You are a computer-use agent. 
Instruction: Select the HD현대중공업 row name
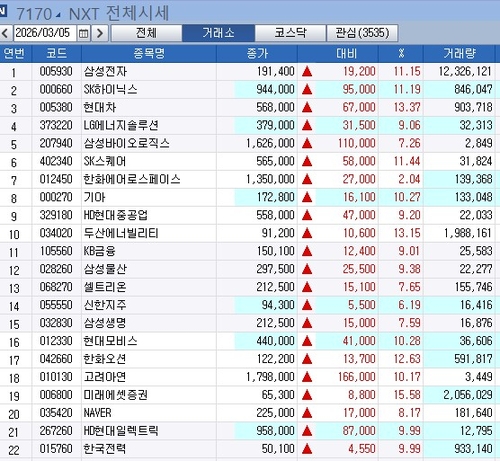115,215
